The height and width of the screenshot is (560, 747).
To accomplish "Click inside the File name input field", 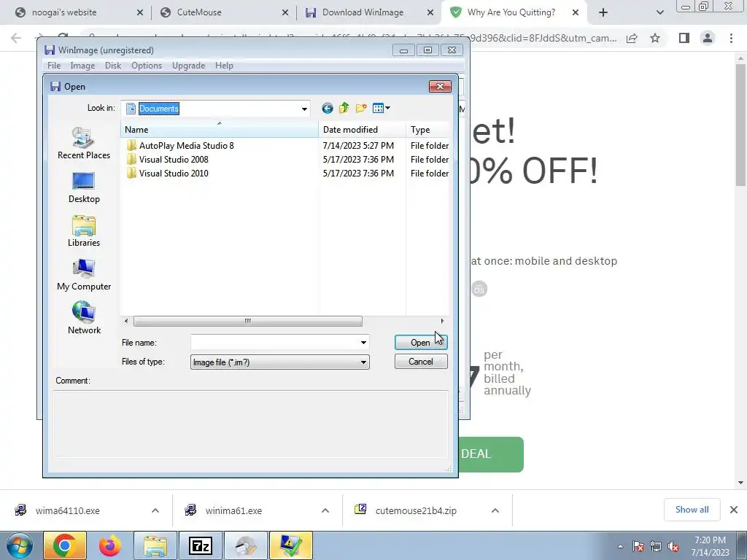I will 274,343.
